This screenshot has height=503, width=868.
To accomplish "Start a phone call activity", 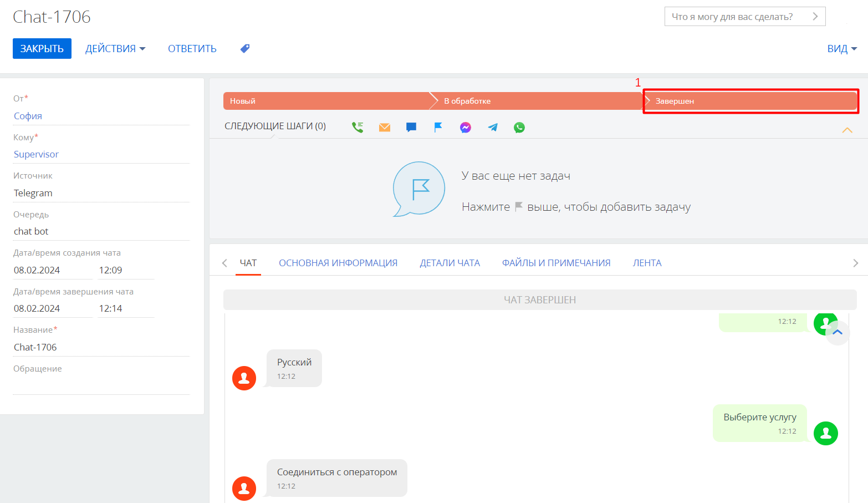I will click(x=358, y=128).
